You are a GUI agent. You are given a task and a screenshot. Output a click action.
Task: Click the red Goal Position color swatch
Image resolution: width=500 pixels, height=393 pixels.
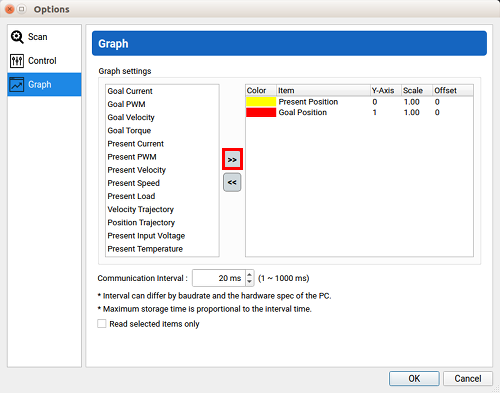pyautogui.click(x=261, y=112)
